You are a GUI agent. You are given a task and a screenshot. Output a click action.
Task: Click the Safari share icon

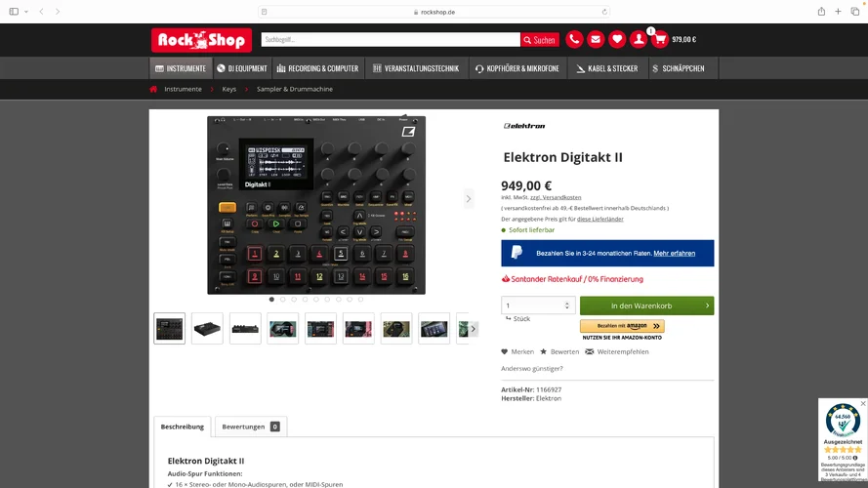pos(821,12)
